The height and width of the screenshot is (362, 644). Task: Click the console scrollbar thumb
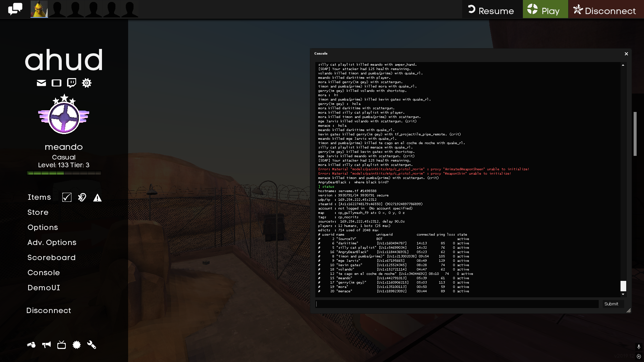(623, 286)
